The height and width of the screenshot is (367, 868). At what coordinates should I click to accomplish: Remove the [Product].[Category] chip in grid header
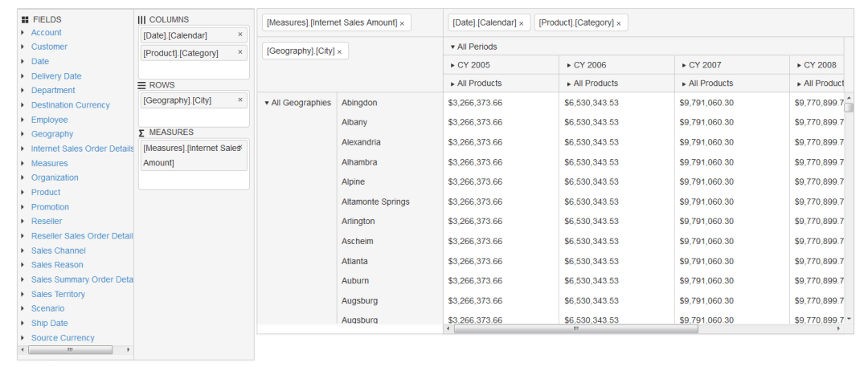[618, 23]
